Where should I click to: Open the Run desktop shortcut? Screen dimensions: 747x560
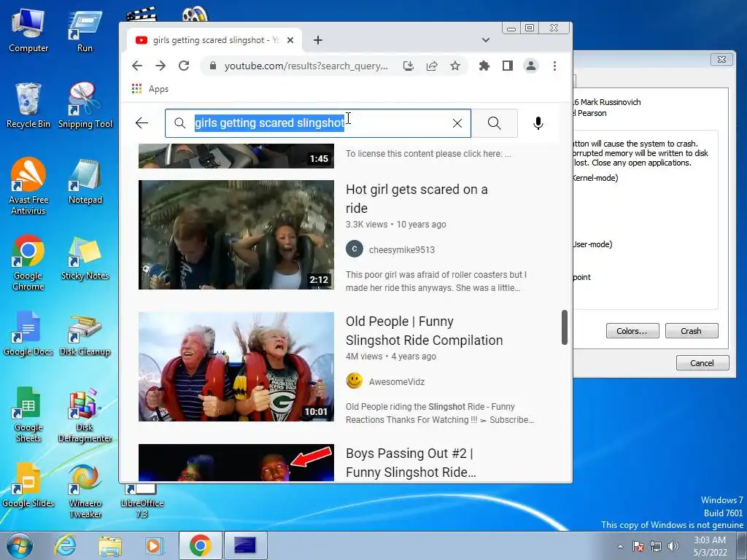(x=85, y=31)
